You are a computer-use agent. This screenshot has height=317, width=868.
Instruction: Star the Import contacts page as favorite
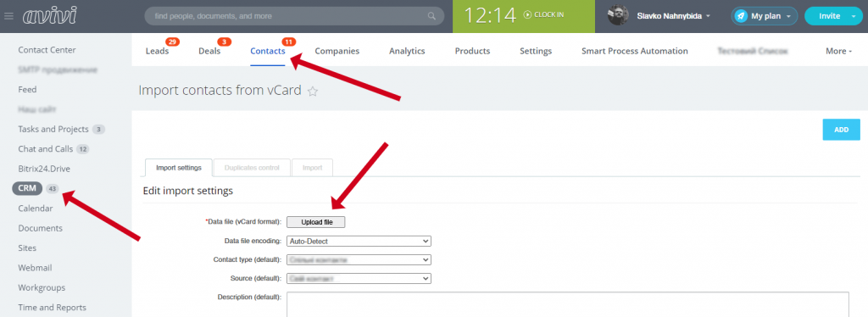pyautogui.click(x=313, y=92)
